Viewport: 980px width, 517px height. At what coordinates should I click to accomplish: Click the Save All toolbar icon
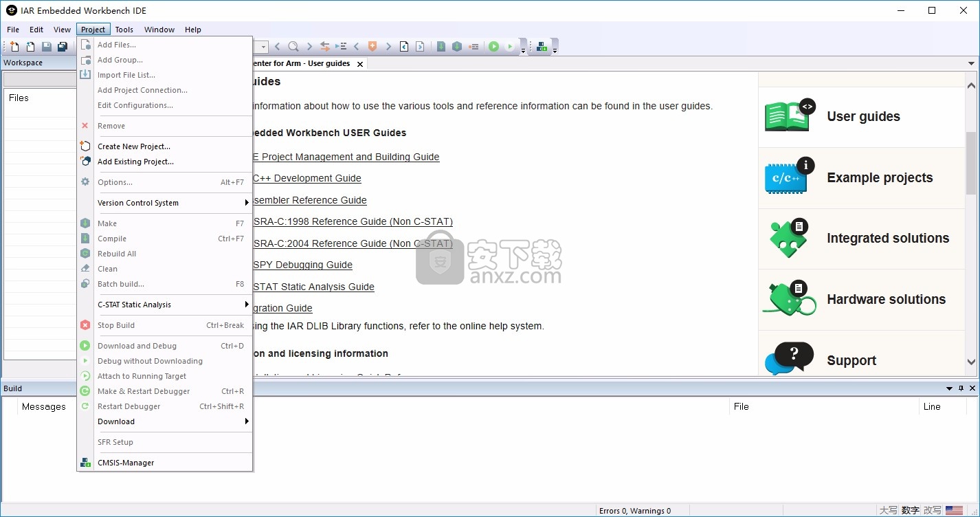tap(63, 47)
